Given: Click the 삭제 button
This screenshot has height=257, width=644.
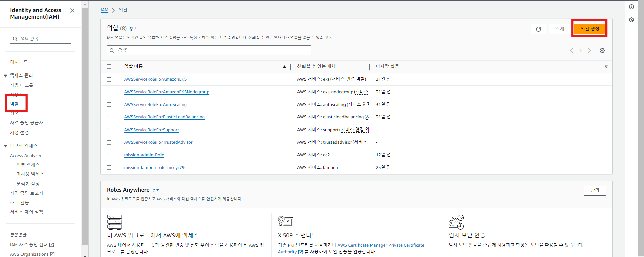Looking at the screenshot, I should pos(560,29).
